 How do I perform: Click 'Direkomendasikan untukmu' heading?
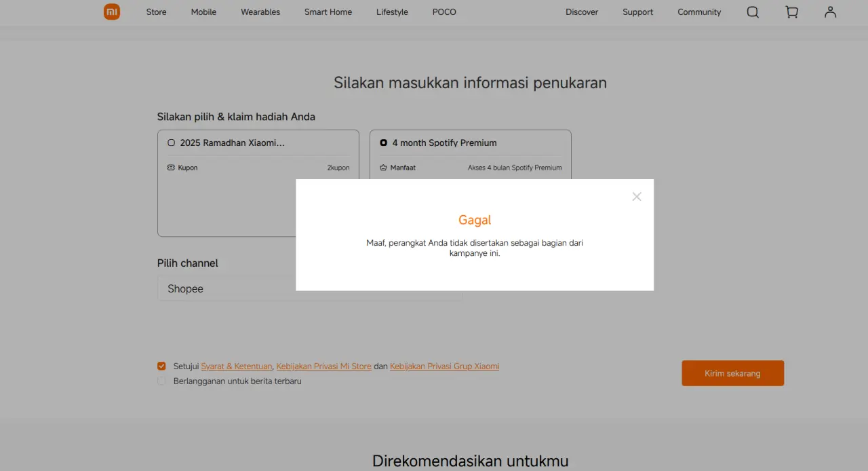(x=470, y=461)
